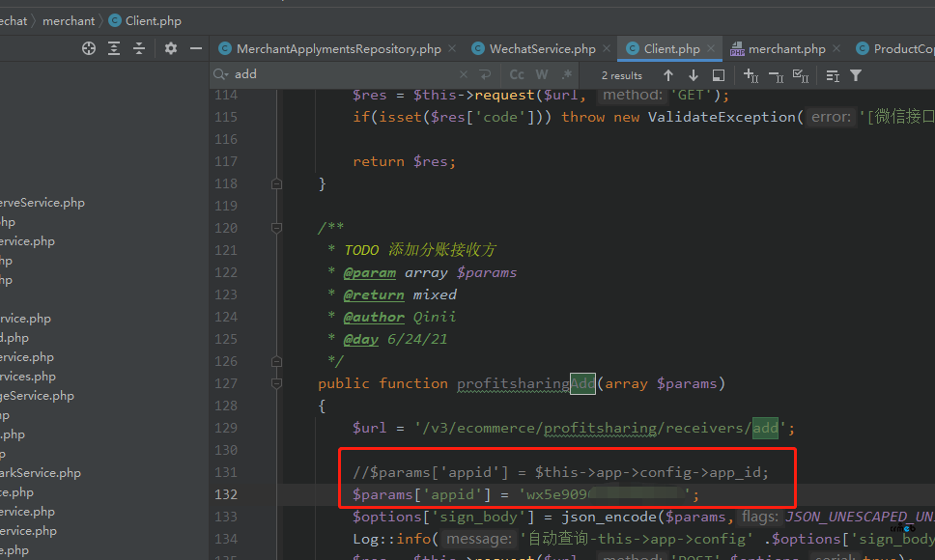Click the Select Opened File locate icon
The image size is (935, 560).
click(x=89, y=48)
